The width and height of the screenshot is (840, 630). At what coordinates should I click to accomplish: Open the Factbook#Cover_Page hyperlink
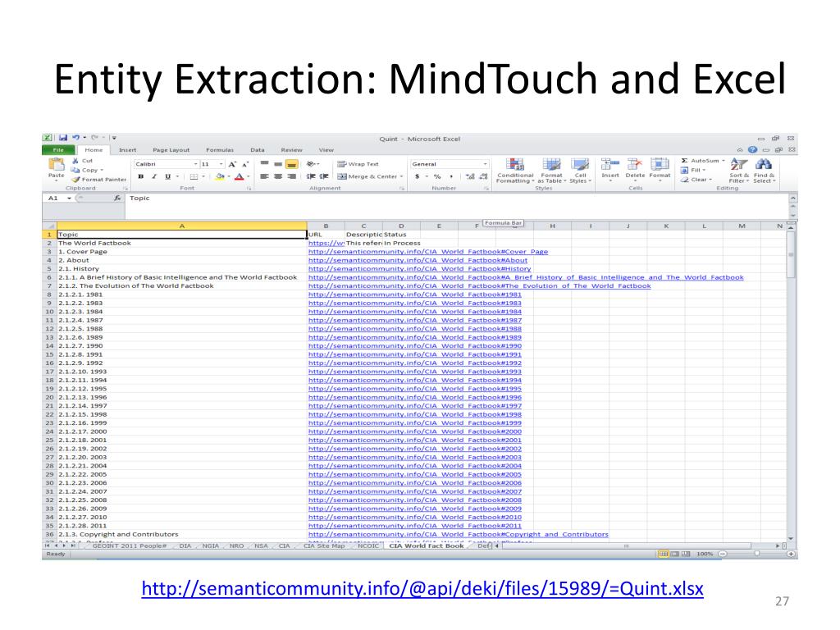pos(428,252)
